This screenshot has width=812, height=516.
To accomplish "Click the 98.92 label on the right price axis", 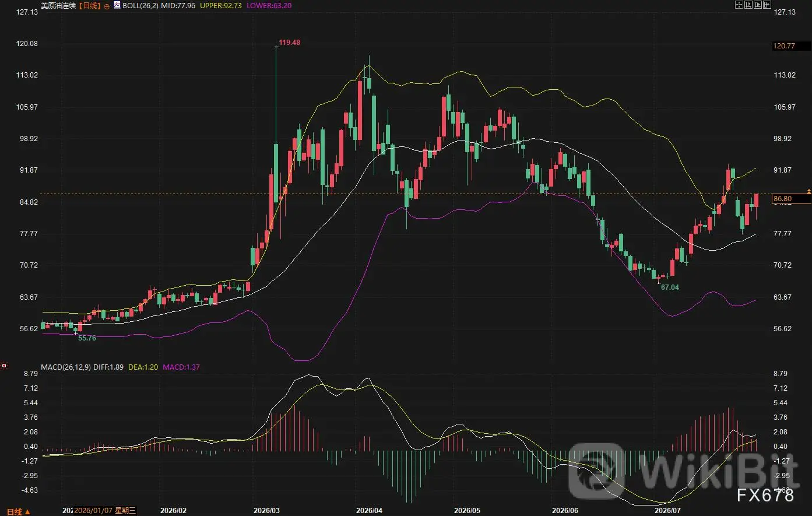I will [x=782, y=139].
